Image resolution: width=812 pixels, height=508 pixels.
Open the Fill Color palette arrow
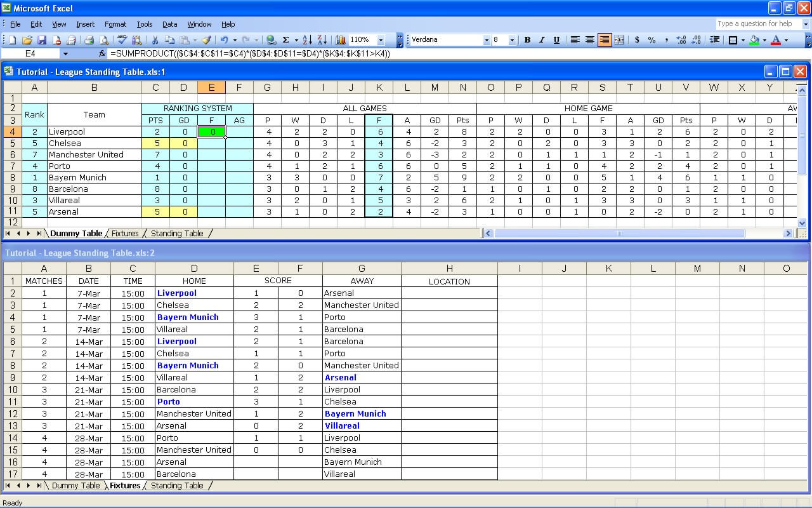[764, 40]
